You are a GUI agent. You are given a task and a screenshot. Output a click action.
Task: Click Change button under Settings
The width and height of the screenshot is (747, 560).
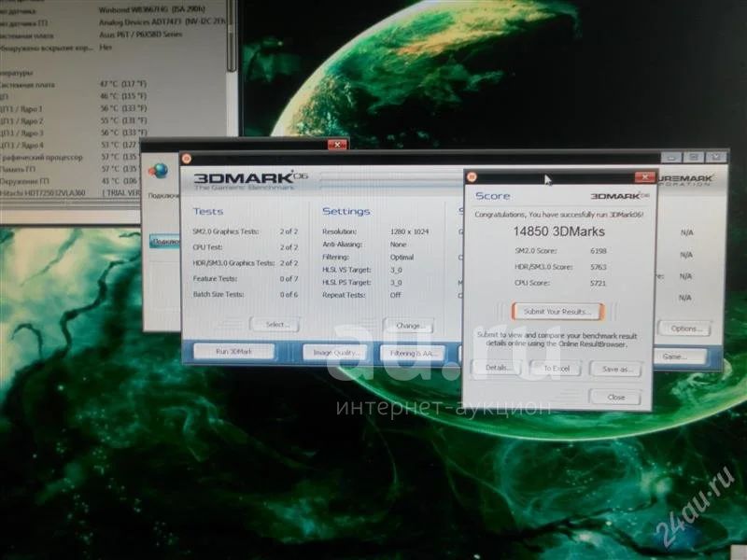[x=408, y=326]
